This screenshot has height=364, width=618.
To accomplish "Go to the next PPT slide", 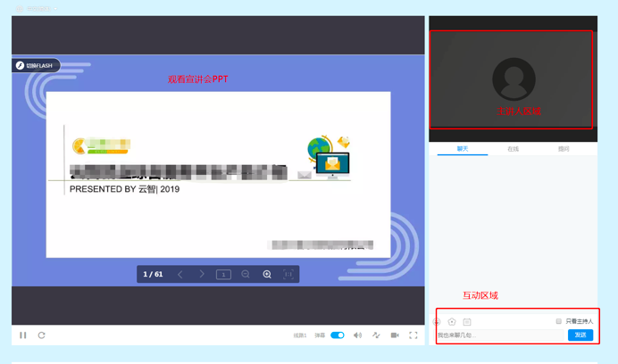I will [202, 275].
